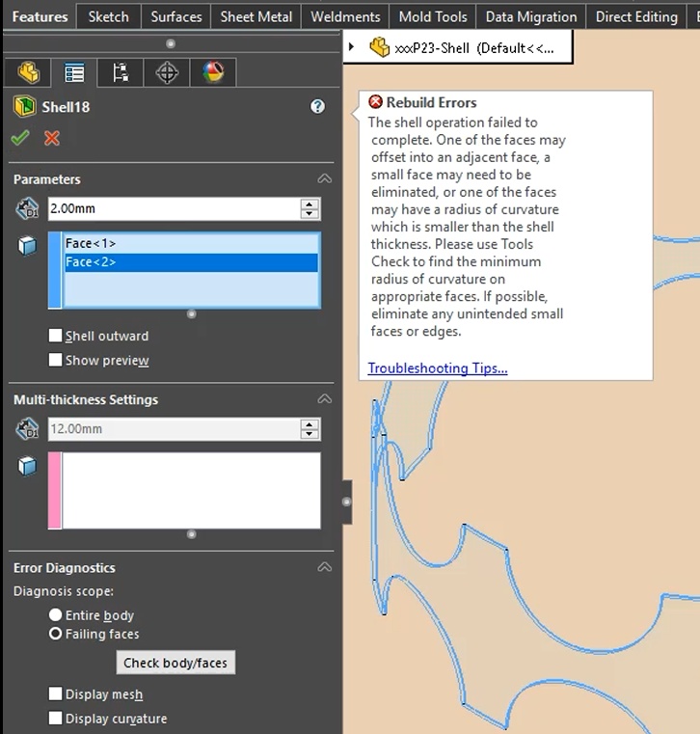Enable the Display mesh checkbox
The image size is (700, 734).
55,693
